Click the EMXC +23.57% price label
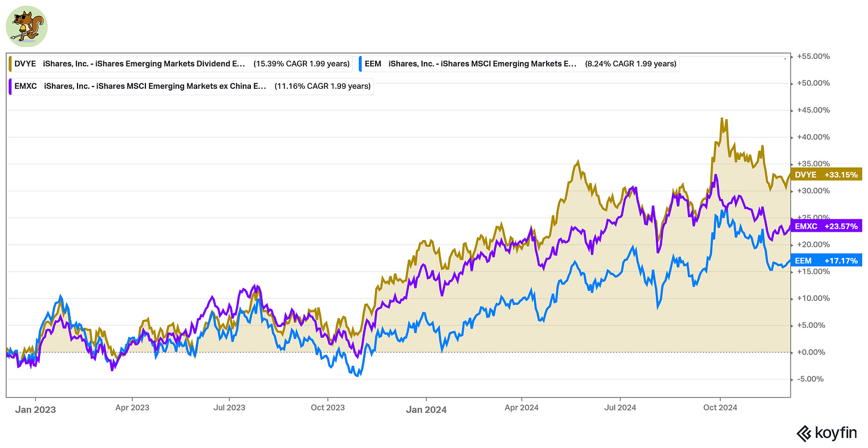This screenshot has width=868, height=448. click(x=826, y=226)
